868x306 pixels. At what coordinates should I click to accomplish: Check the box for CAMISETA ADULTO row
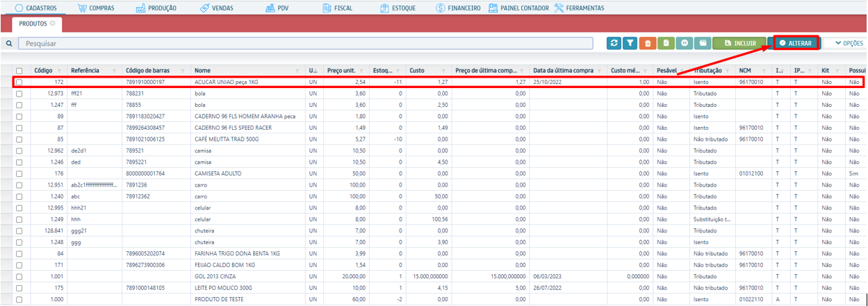19,173
